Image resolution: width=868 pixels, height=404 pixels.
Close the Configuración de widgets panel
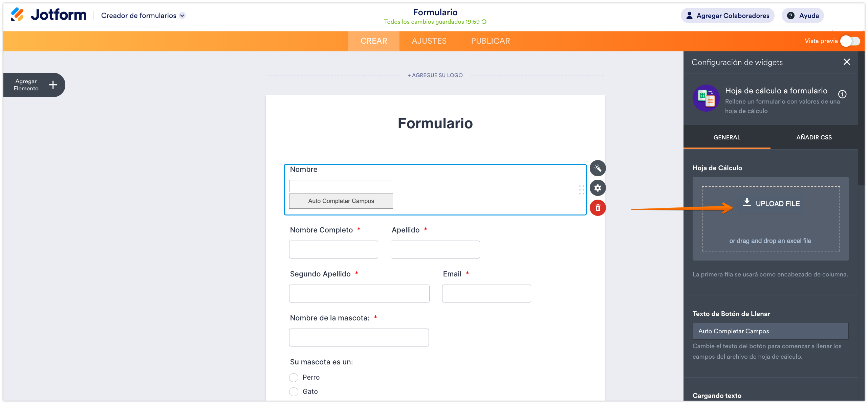(847, 62)
